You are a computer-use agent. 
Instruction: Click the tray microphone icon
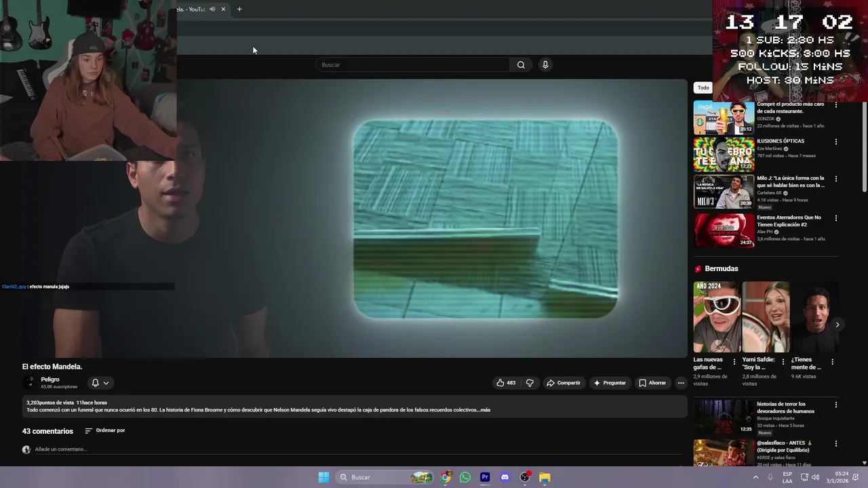tap(770, 477)
